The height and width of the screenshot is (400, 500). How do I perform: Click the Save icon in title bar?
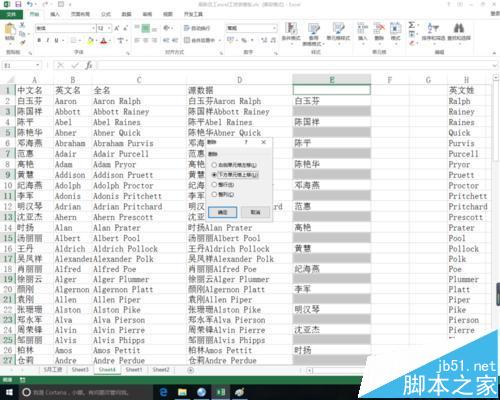pos(18,4)
